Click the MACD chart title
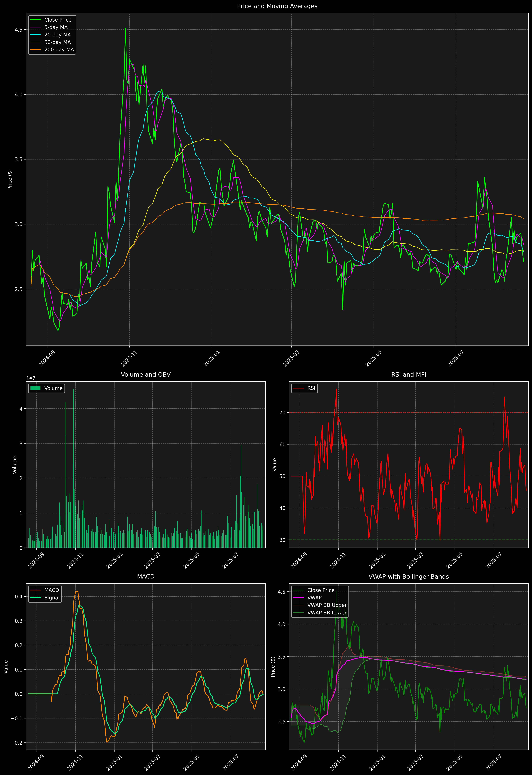The height and width of the screenshot is (775, 532). [146, 577]
